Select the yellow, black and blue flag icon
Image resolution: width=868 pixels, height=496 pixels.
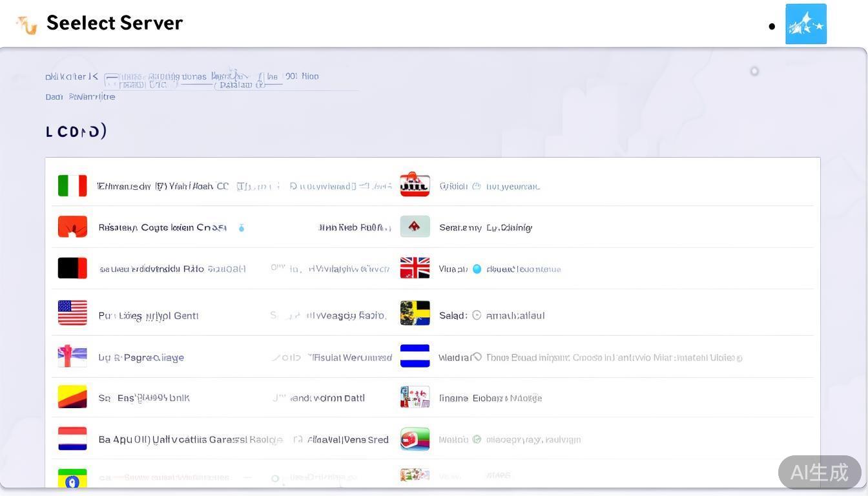[x=415, y=313]
